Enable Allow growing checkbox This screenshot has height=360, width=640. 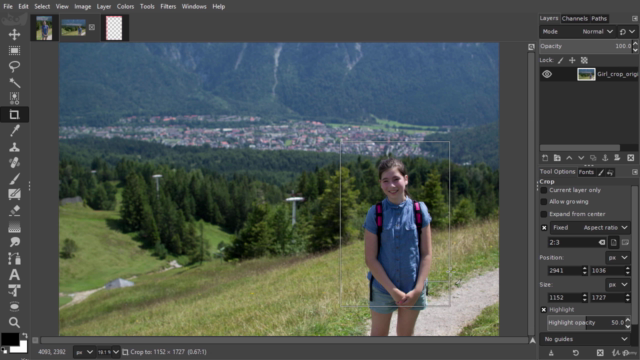[544, 202]
